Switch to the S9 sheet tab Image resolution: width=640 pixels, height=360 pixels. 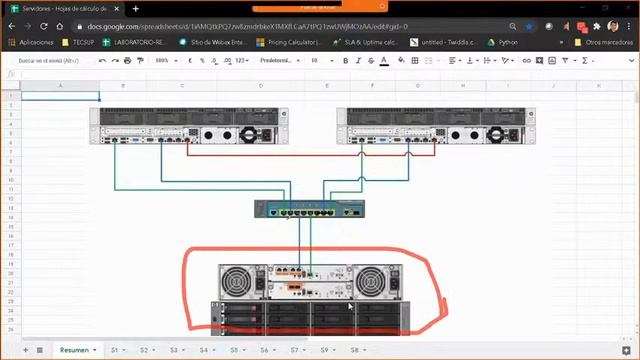tap(327, 350)
